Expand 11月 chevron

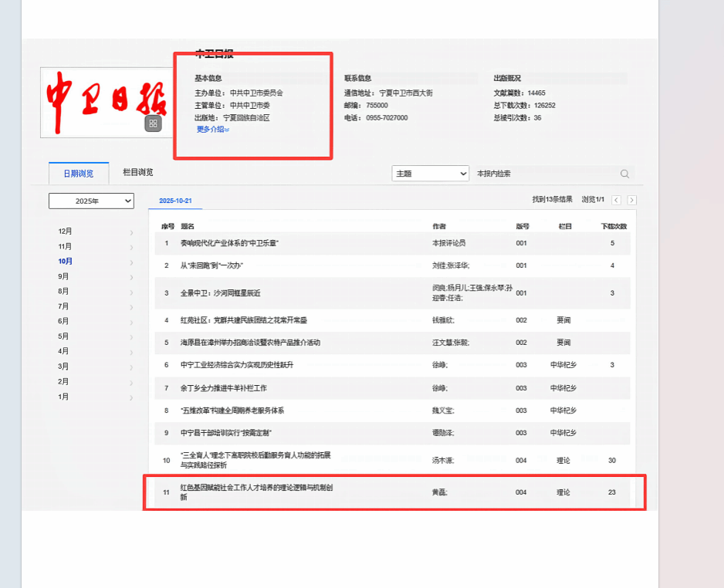pos(131,248)
